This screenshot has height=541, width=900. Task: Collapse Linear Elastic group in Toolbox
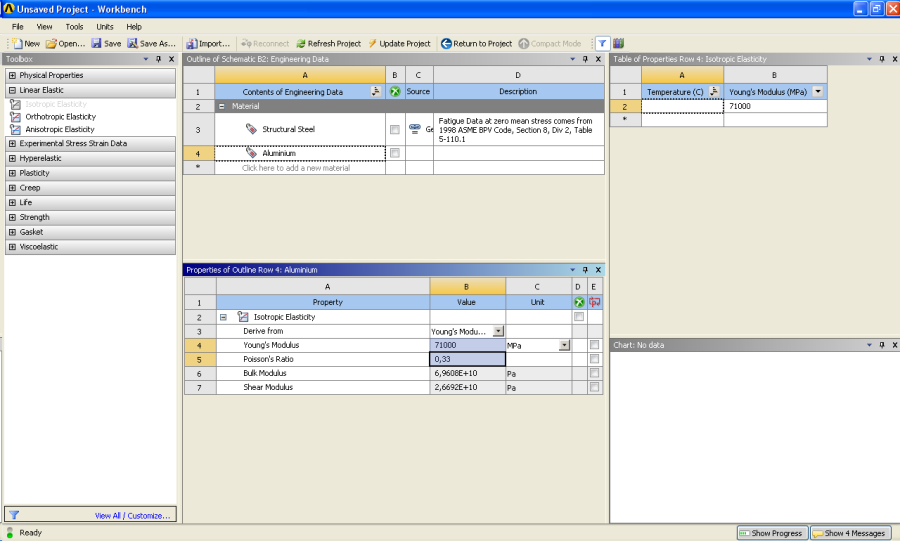(x=12, y=90)
